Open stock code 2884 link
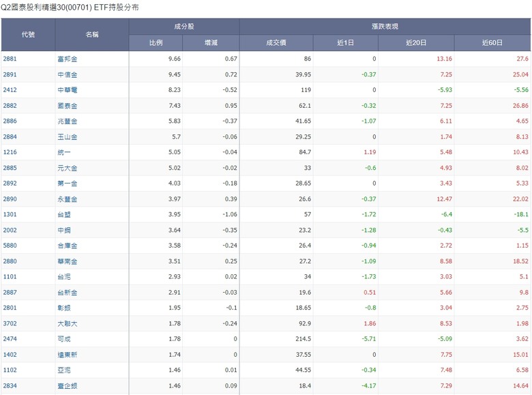 point(10,136)
